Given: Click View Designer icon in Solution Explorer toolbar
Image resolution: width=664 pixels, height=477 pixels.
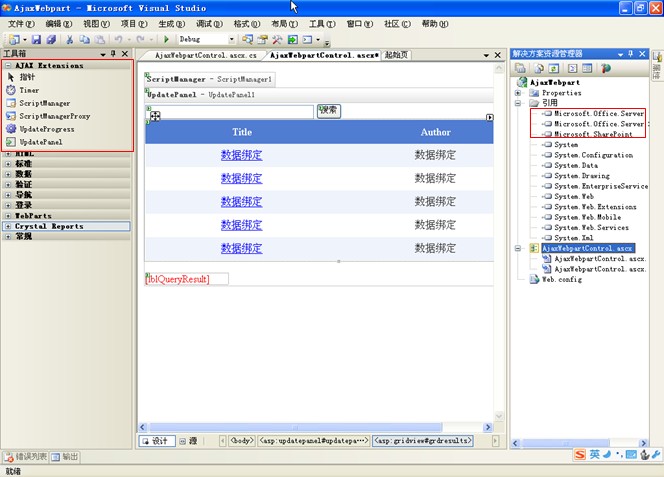Looking at the screenshot, I should click(587, 68).
